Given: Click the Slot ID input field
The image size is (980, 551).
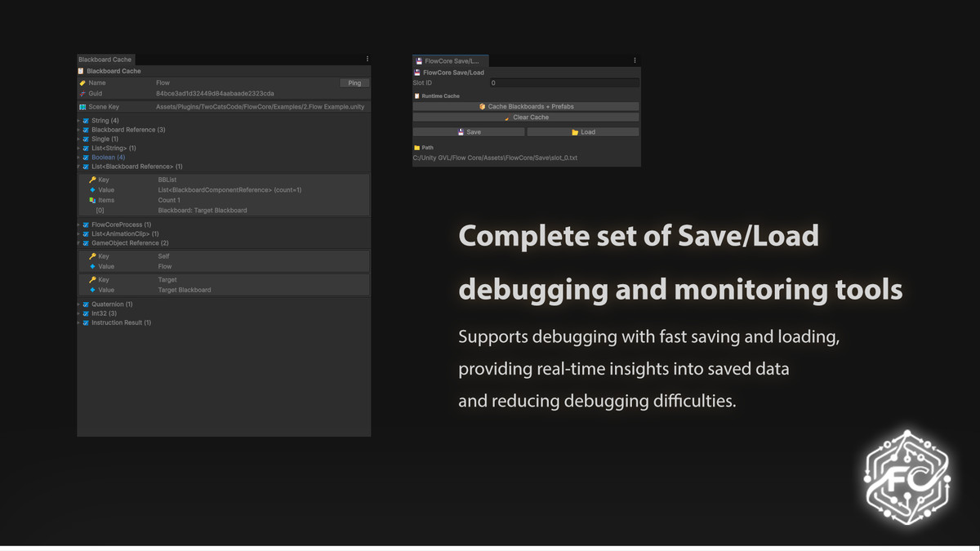Looking at the screenshot, I should point(564,83).
